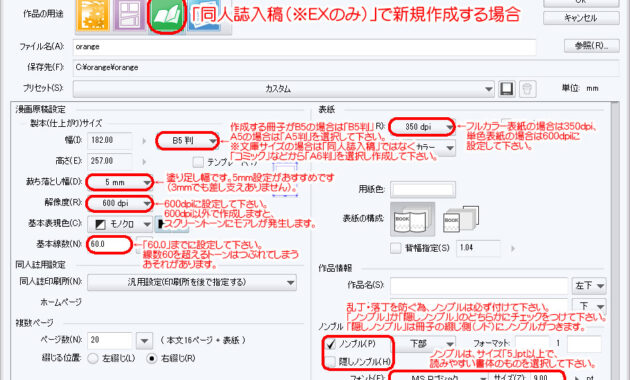Choose the separate cover pages icon
This screenshot has height=380, width=630.
tap(461, 219)
